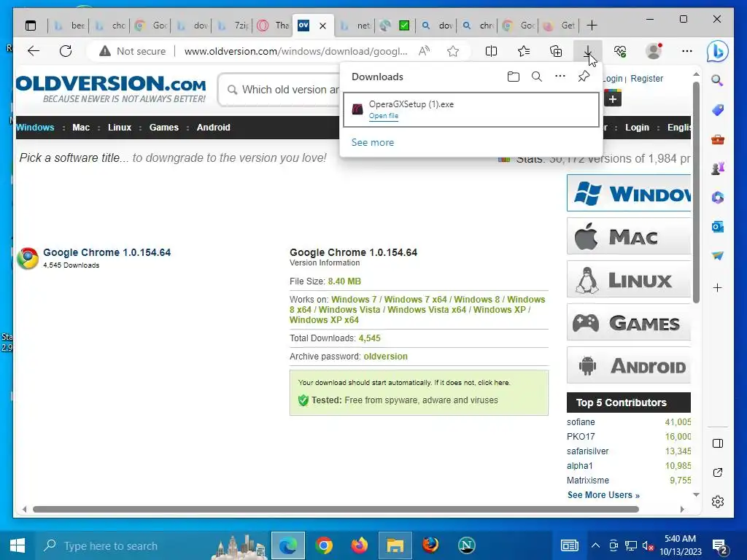Pin the Downloads panel
The image size is (747, 560).
584,77
